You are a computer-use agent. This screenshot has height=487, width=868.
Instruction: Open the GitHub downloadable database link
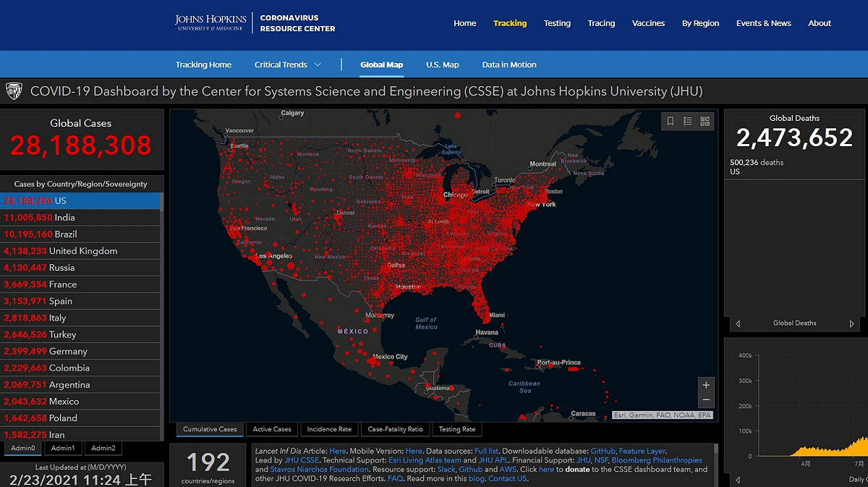pos(603,451)
